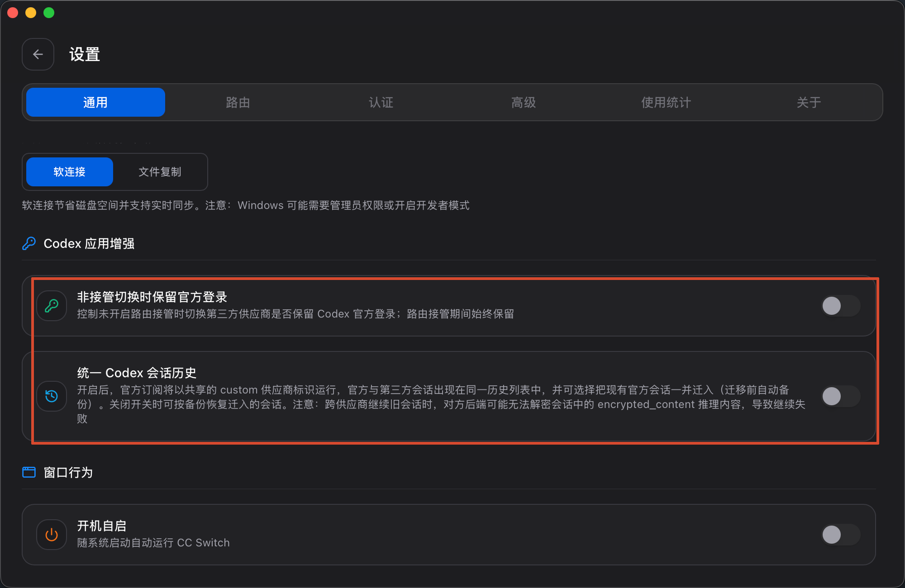Screen dimensions: 905x588
Task: Maximize the window with the green button
Action: click(49, 13)
